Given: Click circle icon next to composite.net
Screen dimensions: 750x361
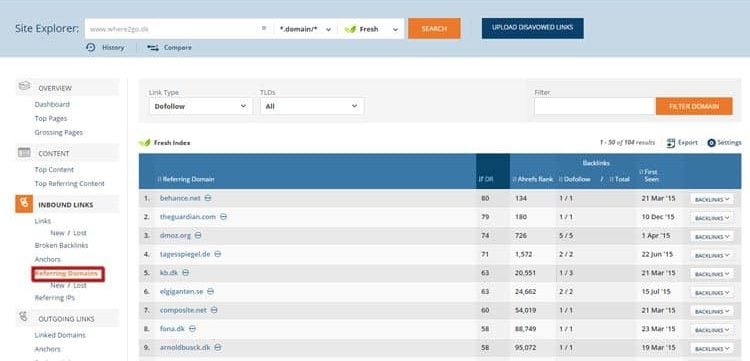Looking at the screenshot, I should (x=214, y=310).
